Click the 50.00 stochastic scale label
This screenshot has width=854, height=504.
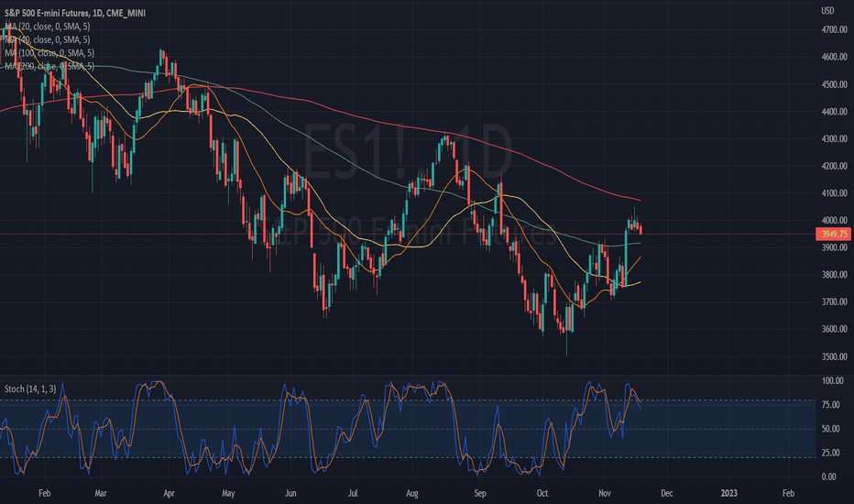pyautogui.click(x=830, y=429)
